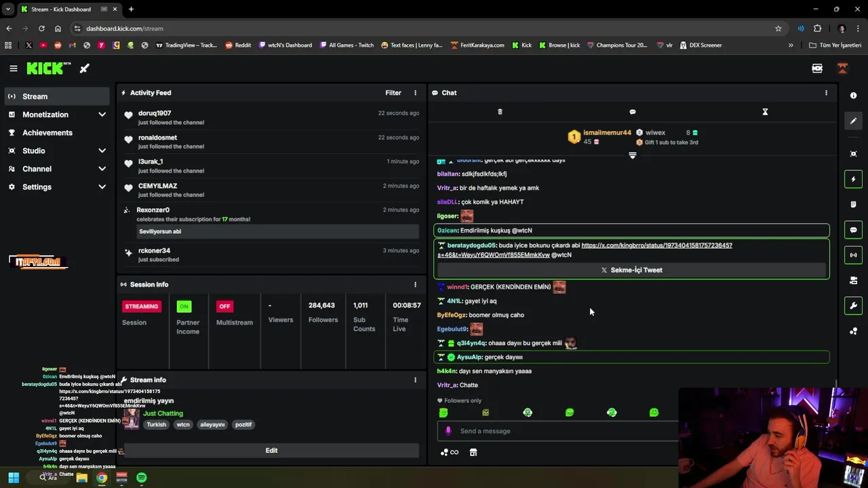Image resolution: width=868 pixels, height=488 pixels.
Task: Click the doruq1907 follow activity
Action: (271, 117)
